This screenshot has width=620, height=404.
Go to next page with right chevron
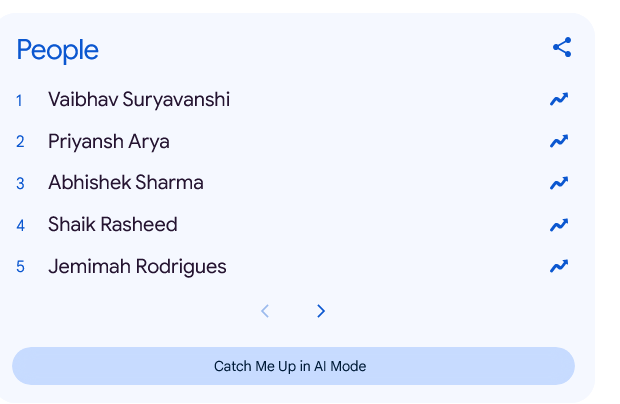pos(321,311)
